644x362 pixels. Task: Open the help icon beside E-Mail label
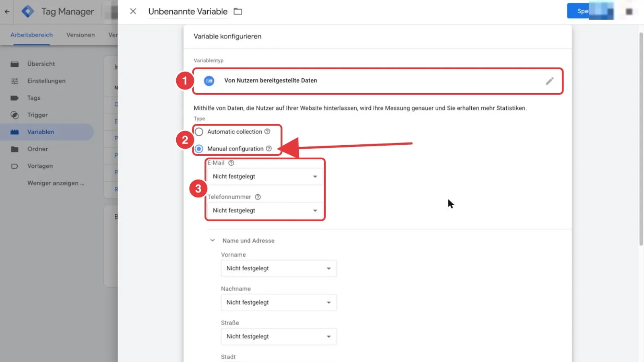click(231, 163)
